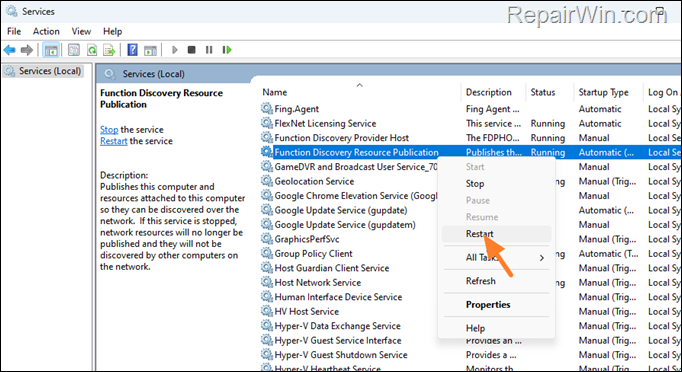Open the Help menu in menu bar
The image size is (682, 372).
tap(112, 31)
